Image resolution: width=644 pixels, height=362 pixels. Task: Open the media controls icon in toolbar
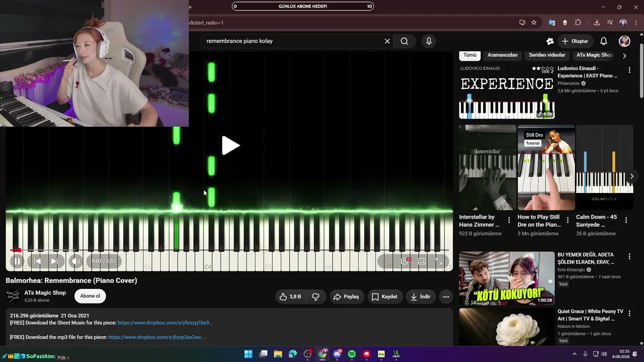click(x=610, y=23)
